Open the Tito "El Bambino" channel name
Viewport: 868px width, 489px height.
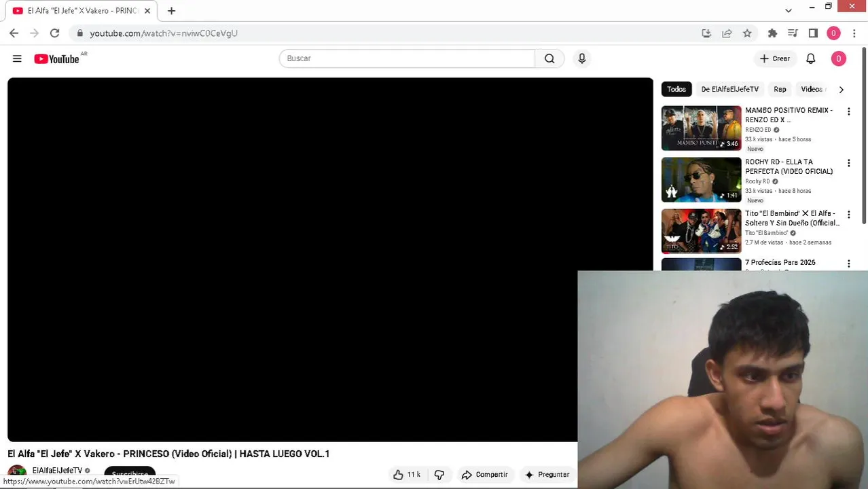(766, 233)
